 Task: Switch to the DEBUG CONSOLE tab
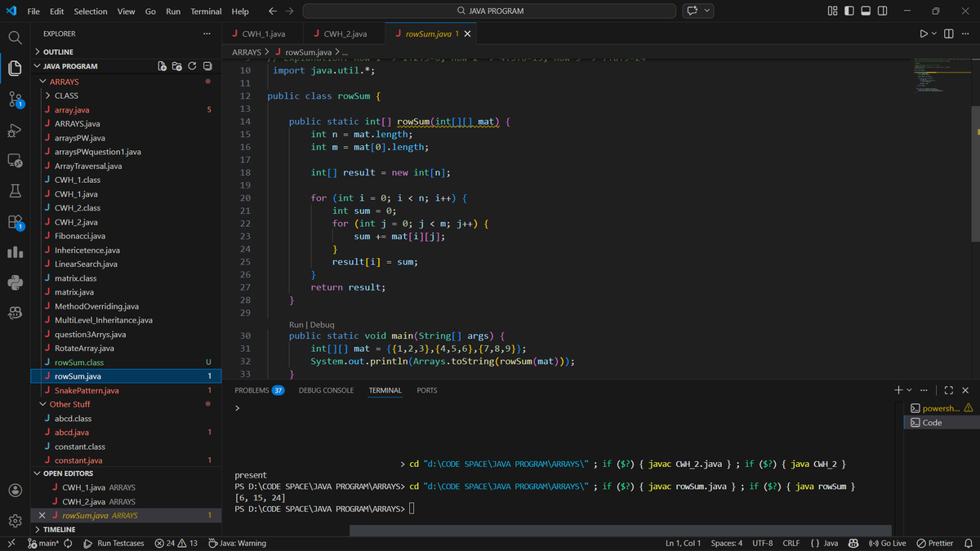click(x=326, y=390)
